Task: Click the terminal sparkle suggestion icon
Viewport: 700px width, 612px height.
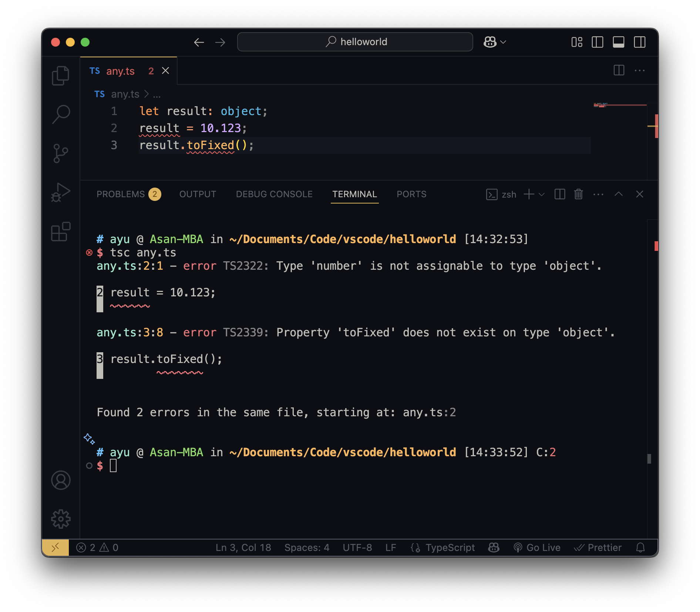Action: 89,439
